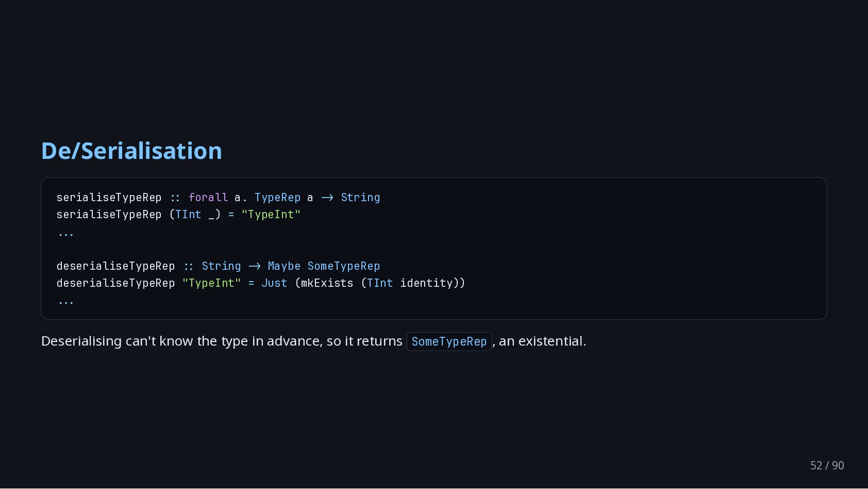Click the "TypeInt" pattern in deserialiseTypeRep

(x=211, y=283)
